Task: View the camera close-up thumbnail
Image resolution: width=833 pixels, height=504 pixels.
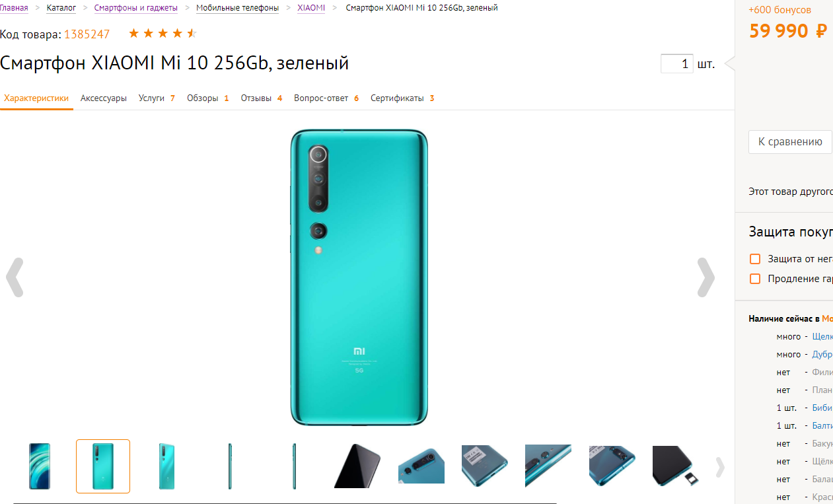Action: coord(421,466)
